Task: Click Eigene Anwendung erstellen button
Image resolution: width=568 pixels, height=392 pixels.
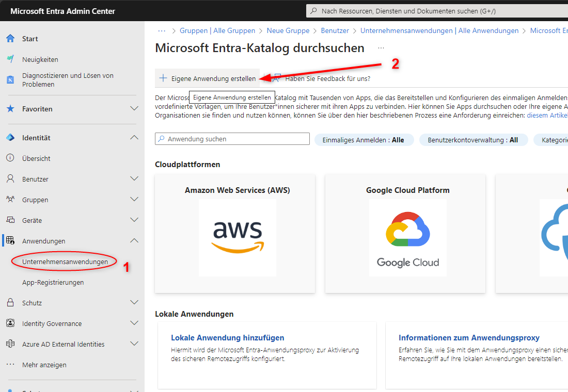Action: click(x=208, y=78)
